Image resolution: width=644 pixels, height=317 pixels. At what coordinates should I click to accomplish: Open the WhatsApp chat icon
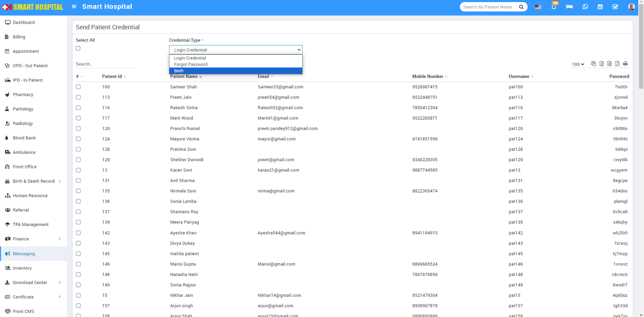tap(585, 7)
